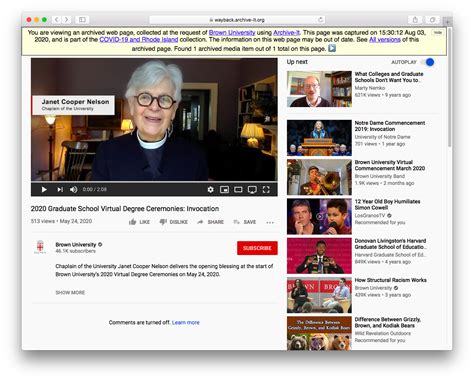
Task: Open the All versions link
Action: coord(385,40)
